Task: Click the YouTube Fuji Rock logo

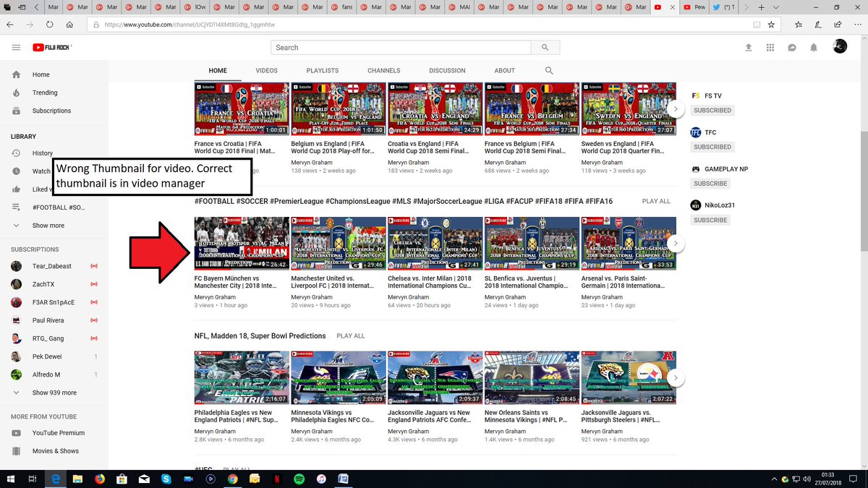Action: 52,48
